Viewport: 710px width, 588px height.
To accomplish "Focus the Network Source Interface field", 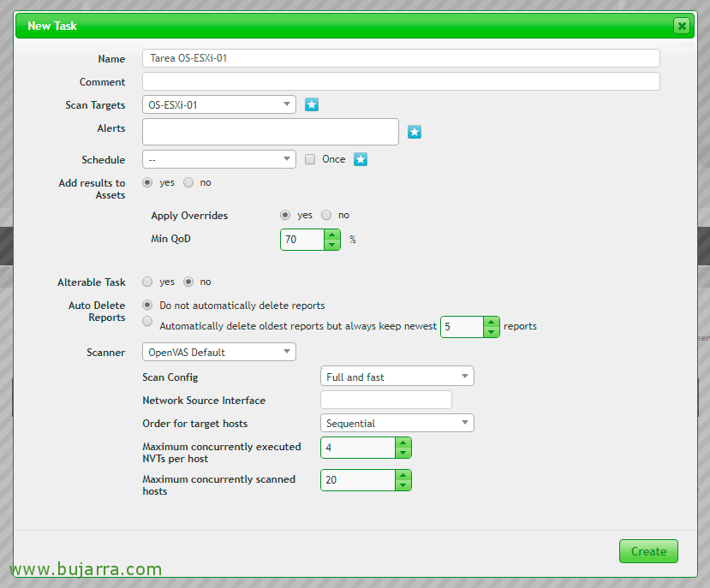I will tap(386, 400).
